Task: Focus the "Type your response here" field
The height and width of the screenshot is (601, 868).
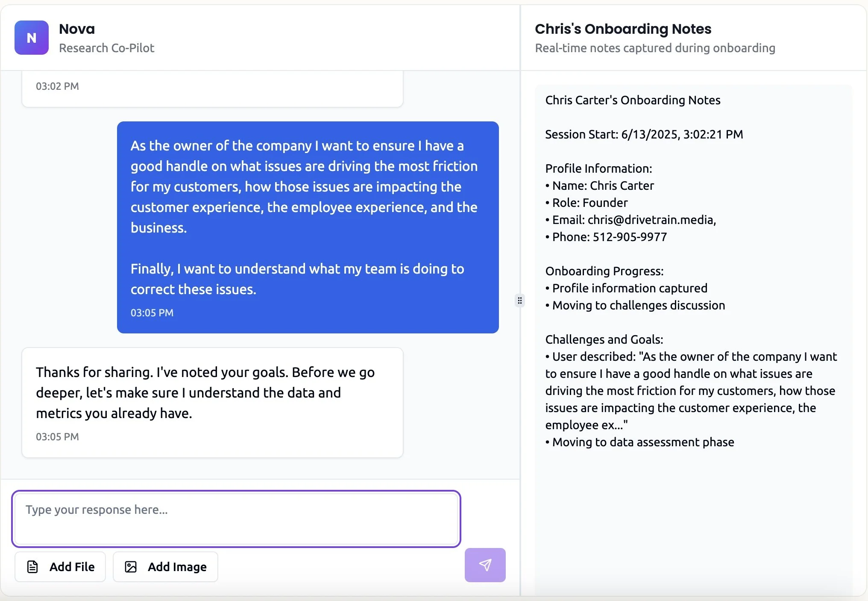Action: tap(236, 519)
